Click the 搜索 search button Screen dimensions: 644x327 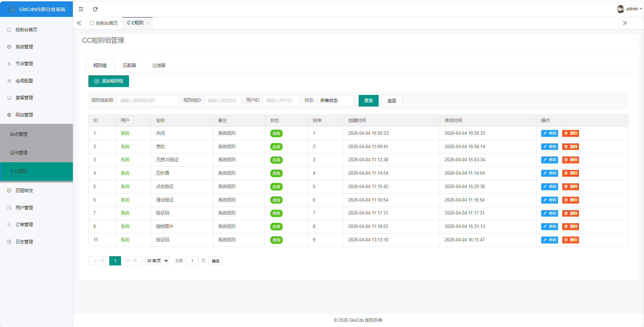(368, 100)
